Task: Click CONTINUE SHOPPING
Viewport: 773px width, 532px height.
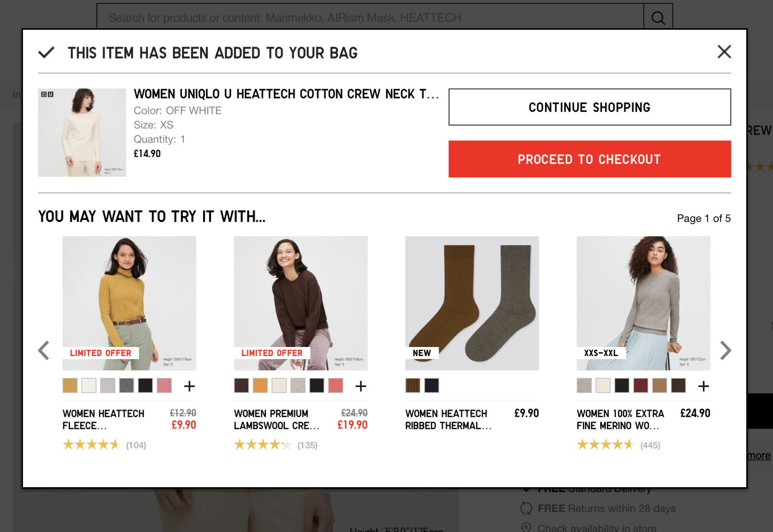Action: pos(589,107)
